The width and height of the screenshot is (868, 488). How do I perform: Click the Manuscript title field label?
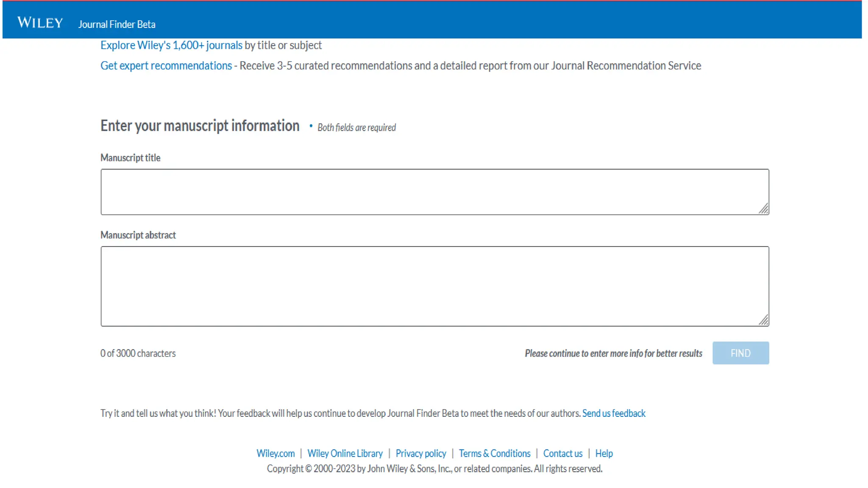pos(130,158)
